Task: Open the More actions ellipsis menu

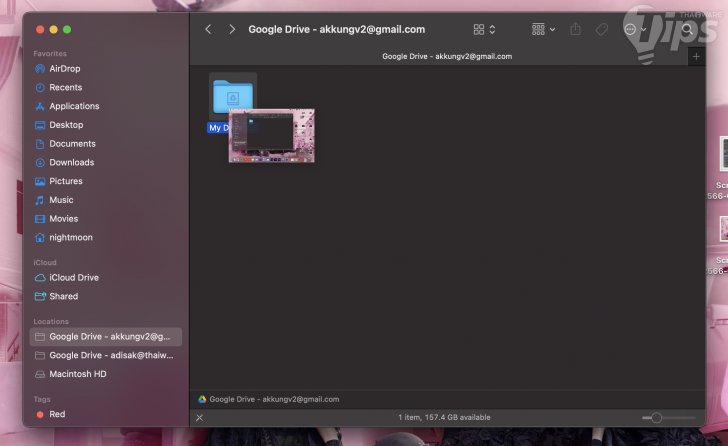Action: [x=635, y=29]
